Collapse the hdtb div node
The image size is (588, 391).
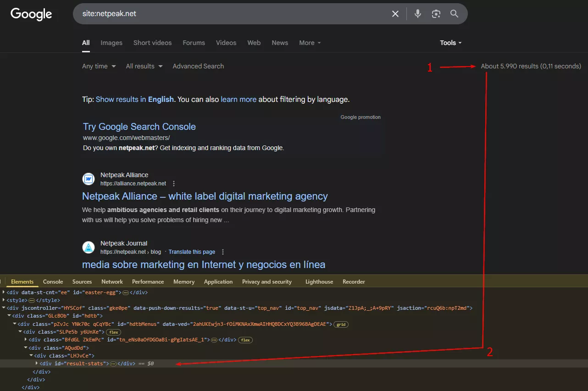9,316
